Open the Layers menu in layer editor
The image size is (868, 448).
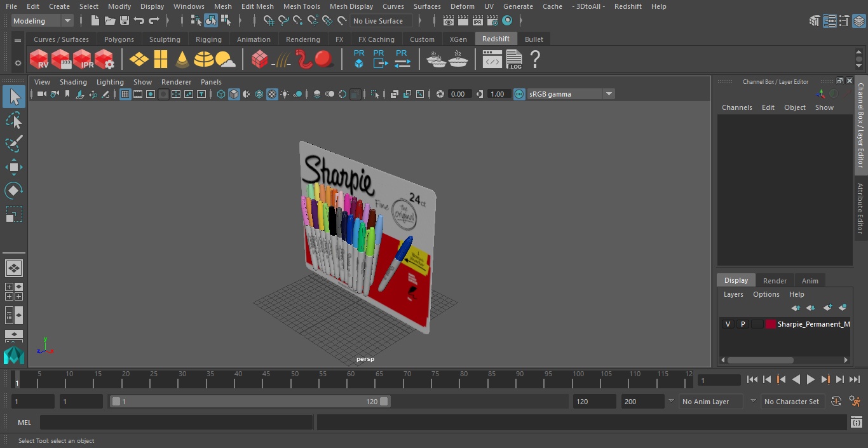click(733, 294)
